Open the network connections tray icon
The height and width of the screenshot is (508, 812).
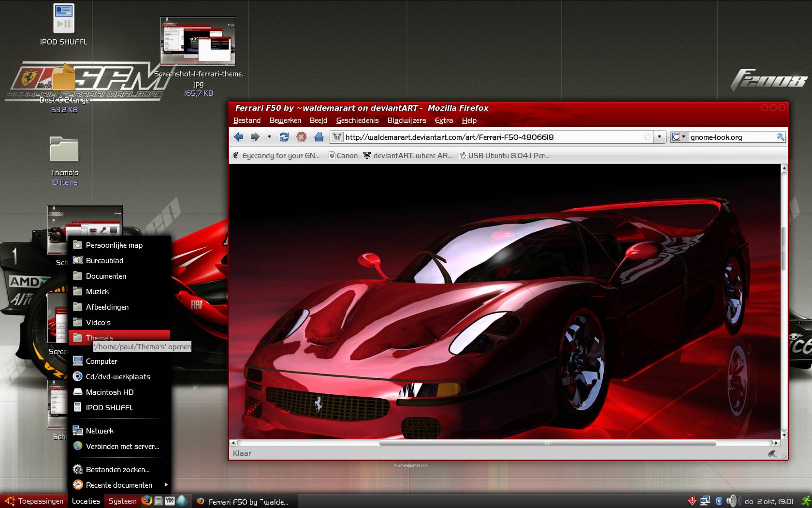tap(705, 501)
